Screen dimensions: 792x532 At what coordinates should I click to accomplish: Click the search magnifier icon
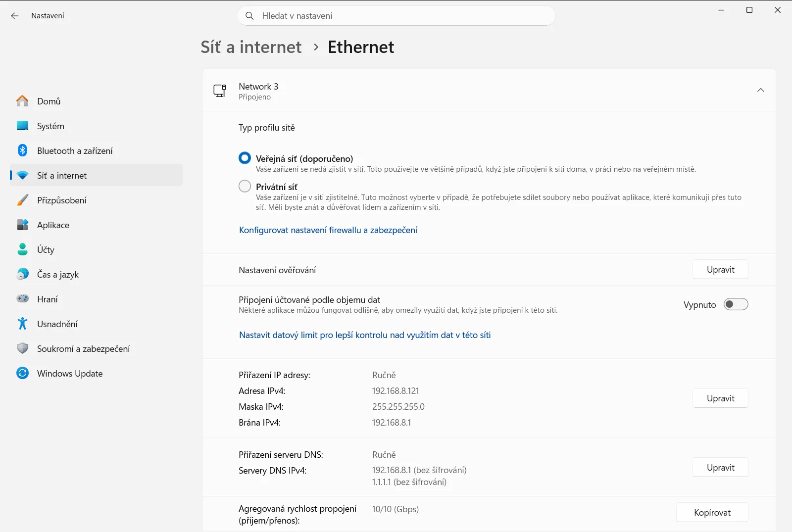pos(249,16)
